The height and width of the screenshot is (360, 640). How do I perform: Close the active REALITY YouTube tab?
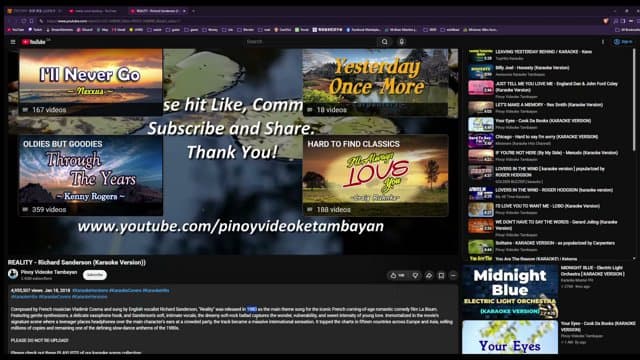pos(184,11)
